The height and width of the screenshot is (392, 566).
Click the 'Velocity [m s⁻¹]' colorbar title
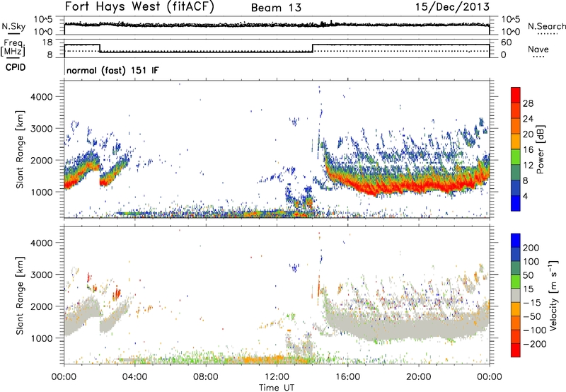click(553, 295)
